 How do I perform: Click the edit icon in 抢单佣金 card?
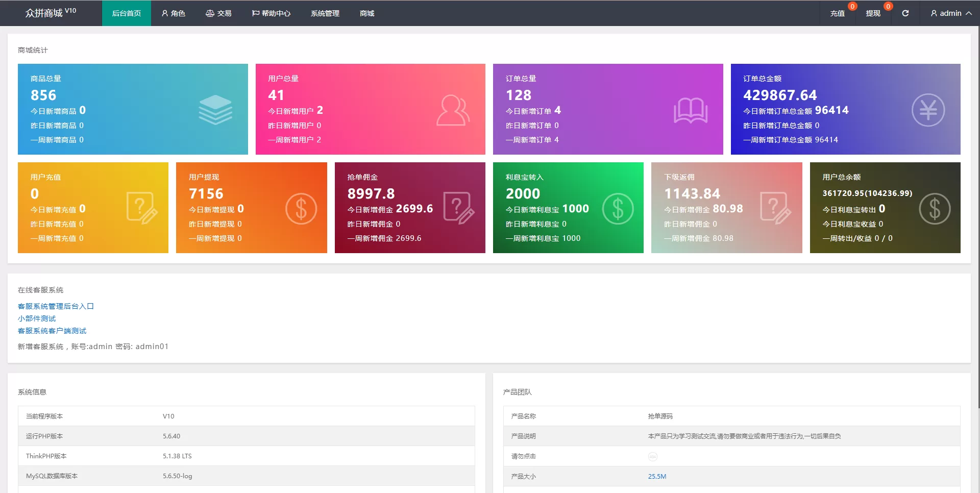tap(458, 208)
